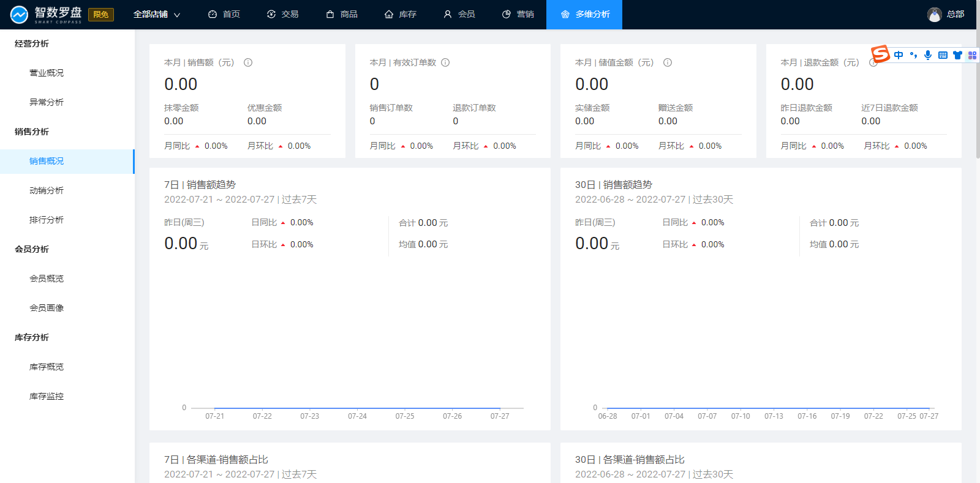
Task: Go to 会员画像 page
Action: tap(47, 308)
